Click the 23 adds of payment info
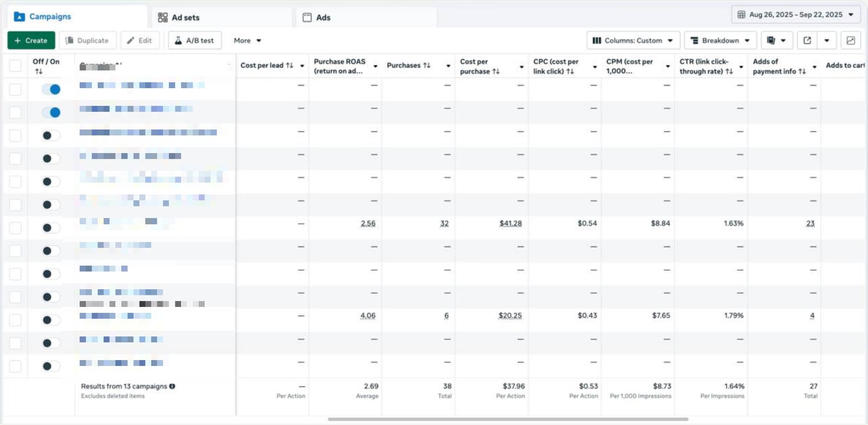The height and width of the screenshot is (425, 868). [810, 224]
